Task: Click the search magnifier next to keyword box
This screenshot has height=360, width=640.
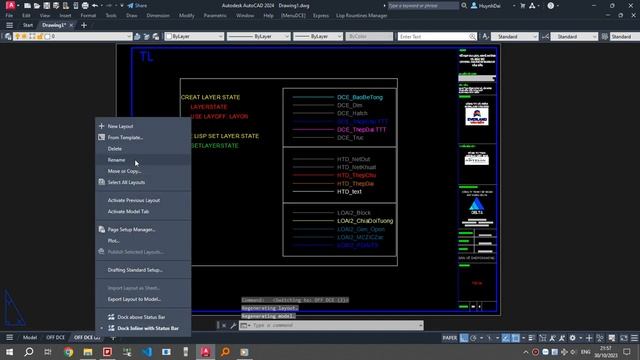Action: (464, 6)
